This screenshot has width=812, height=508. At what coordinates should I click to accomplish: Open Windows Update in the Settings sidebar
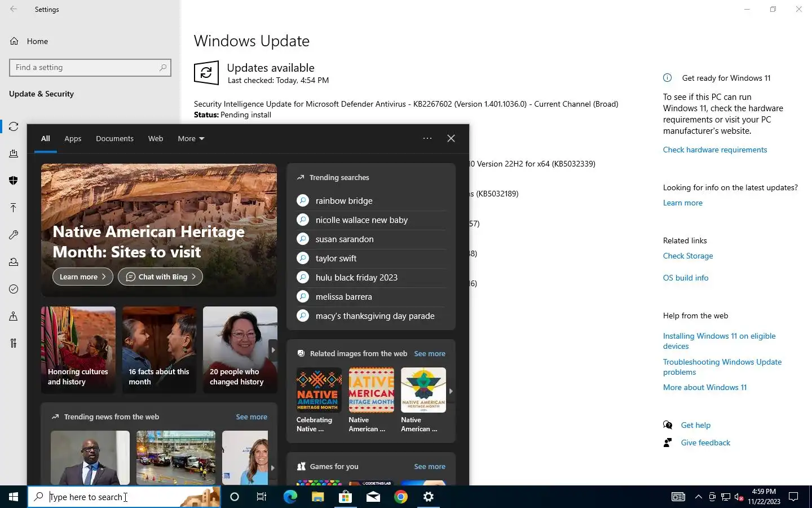14,126
